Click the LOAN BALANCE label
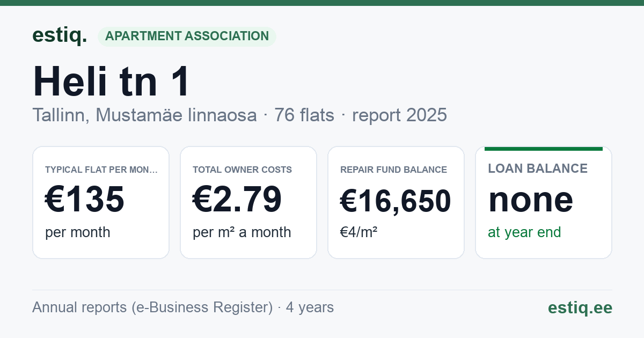644x338 pixels. click(x=538, y=168)
